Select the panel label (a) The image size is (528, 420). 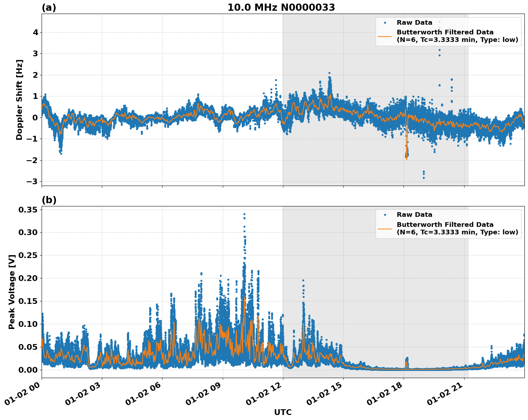click(49, 6)
